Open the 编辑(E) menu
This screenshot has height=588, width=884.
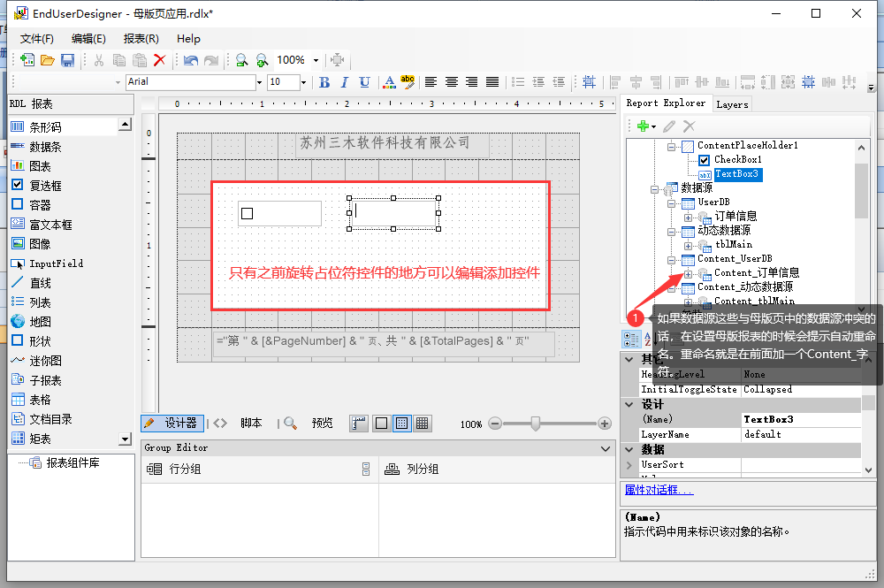(88, 39)
